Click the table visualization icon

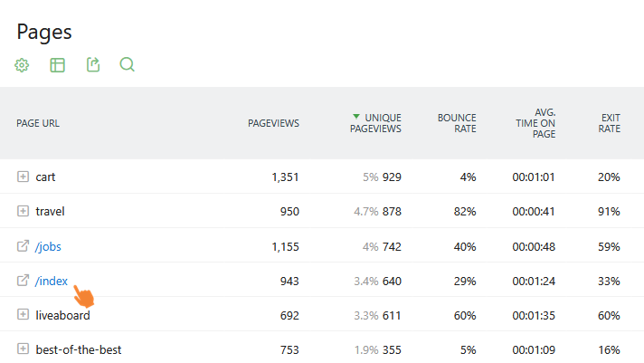click(x=58, y=65)
